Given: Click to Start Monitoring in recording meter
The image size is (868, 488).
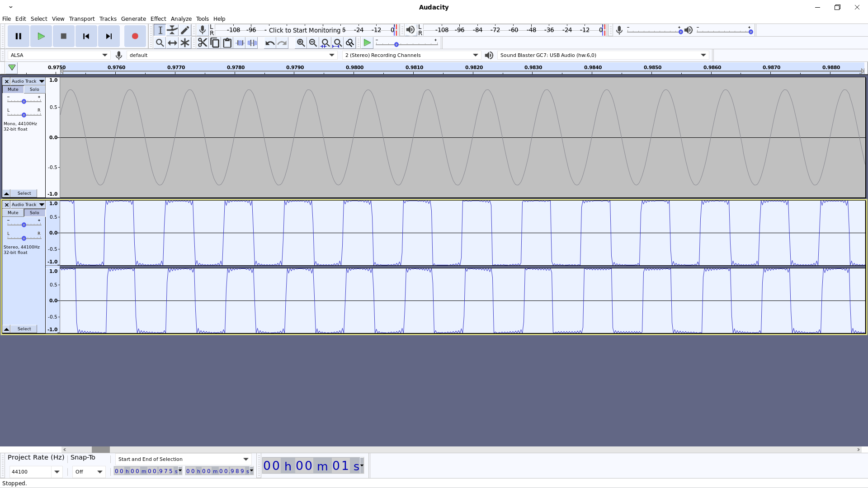Looking at the screenshot, I should click(x=305, y=30).
